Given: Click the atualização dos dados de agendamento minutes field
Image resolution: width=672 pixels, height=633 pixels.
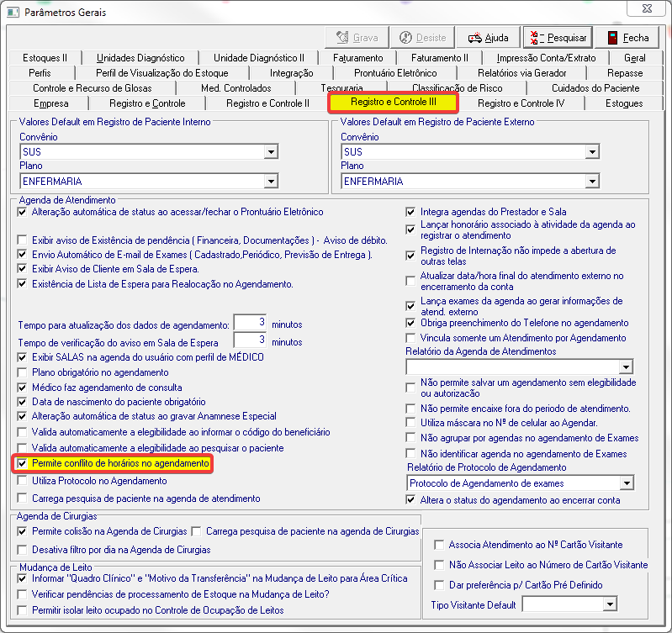Looking at the screenshot, I should 250,323.
